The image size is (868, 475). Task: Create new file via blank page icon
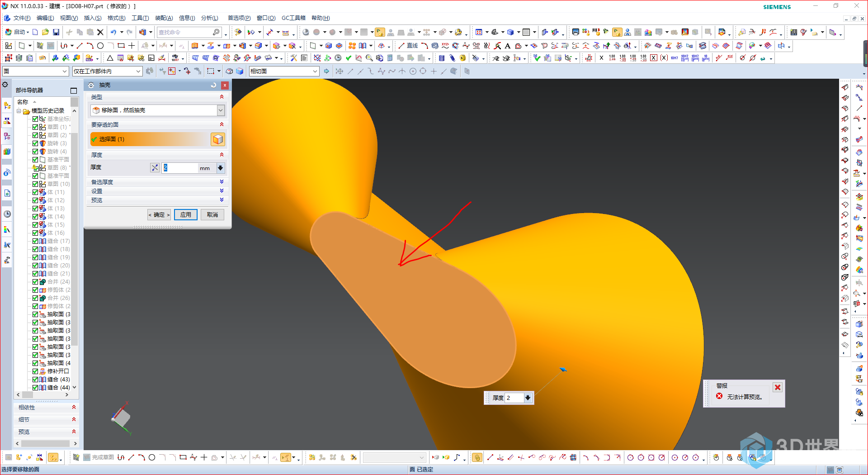pos(35,32)
